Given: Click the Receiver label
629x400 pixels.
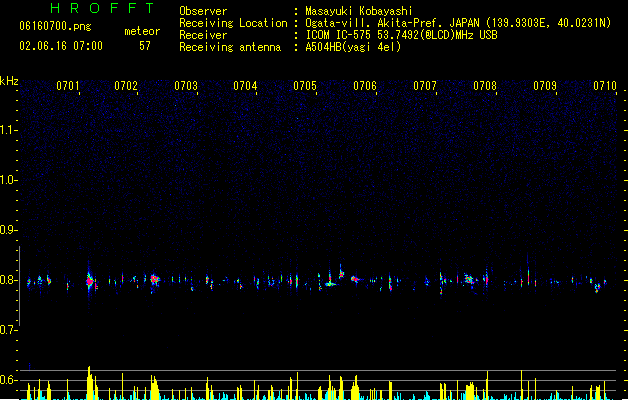Looking at the screenshot, I should tap(203, 35).
